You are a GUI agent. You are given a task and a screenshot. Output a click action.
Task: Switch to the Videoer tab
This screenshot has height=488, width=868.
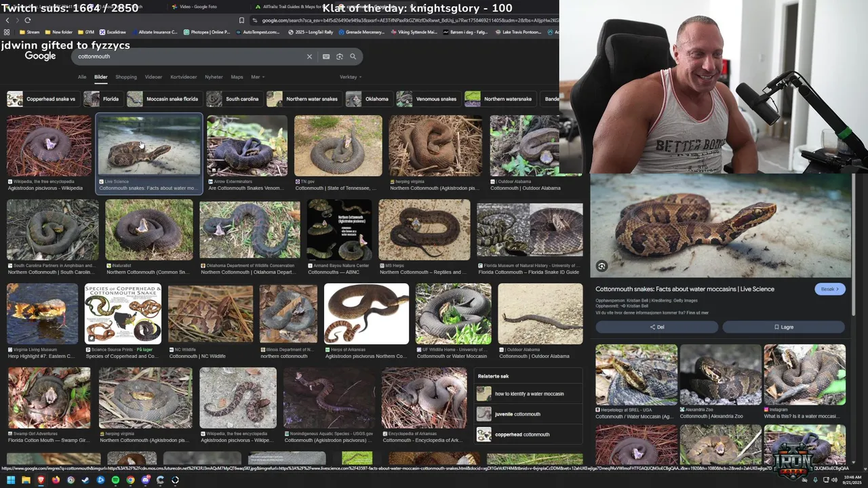click(153, 77)
